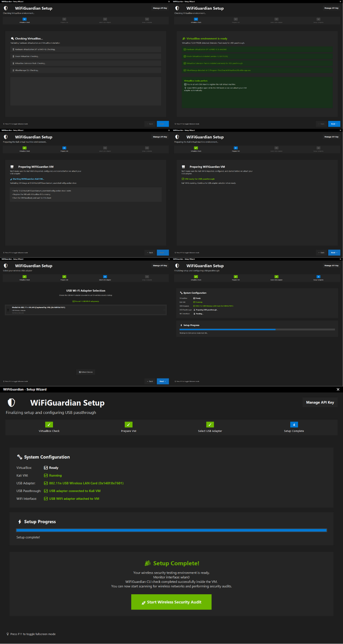Close the Setup Complete wizard window

coord(338,389)
